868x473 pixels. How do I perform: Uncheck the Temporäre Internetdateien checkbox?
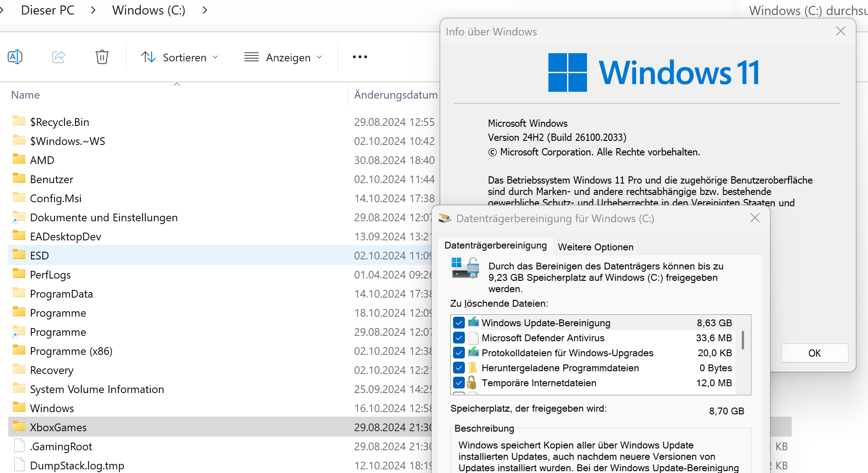(x=459, y=383)
